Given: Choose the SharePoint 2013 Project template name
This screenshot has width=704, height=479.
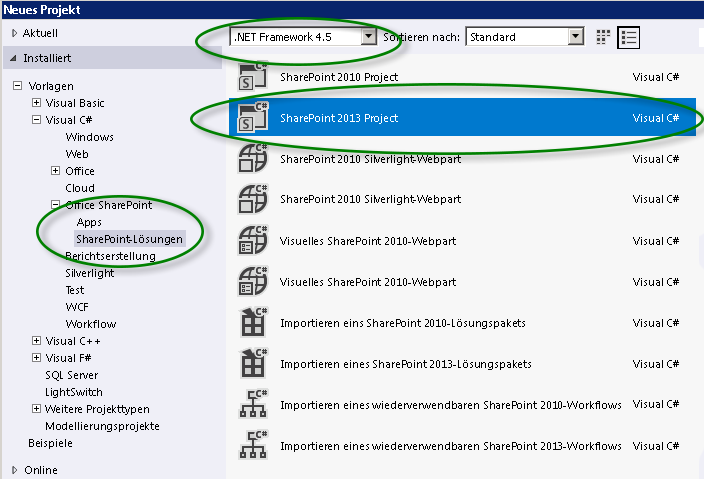Looking at the screenshot, I should (339, 118).
